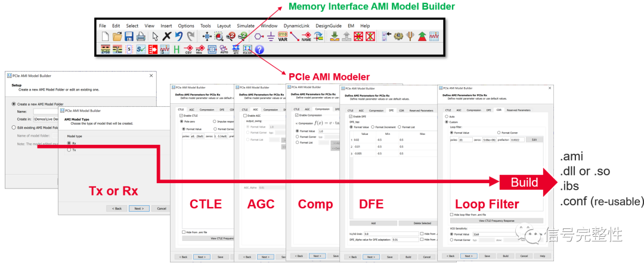644x263 pixels.
Task: Launch the PCIe AMI Modeler toolbar icon
Action: (x=247, y=49)
